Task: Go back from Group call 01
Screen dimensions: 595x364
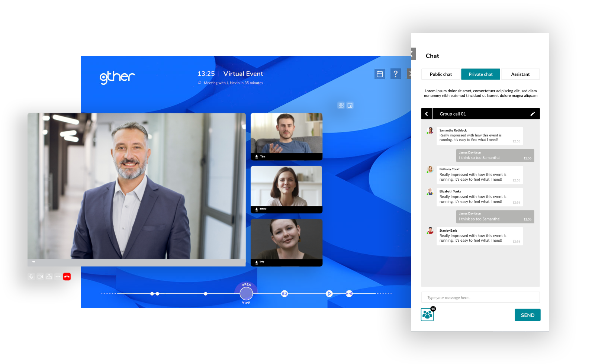Action: (427, 114)
